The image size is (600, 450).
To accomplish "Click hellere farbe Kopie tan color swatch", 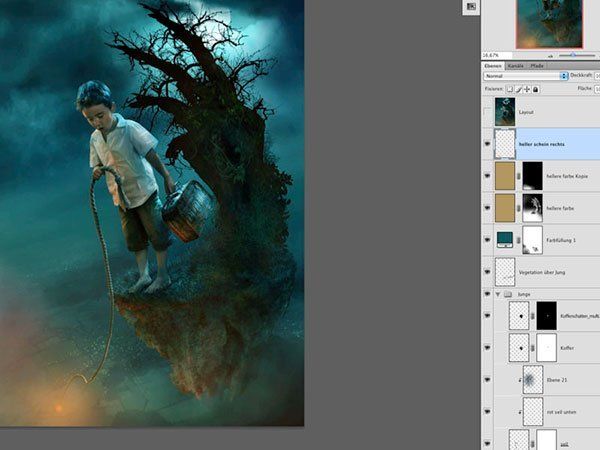I will (x=505, y=176).
